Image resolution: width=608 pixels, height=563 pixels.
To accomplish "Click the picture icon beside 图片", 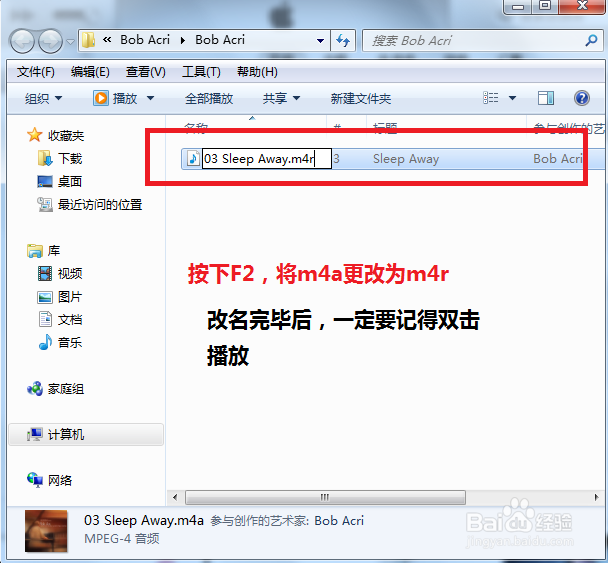I will pyautogui.click(x=45, y=297).
